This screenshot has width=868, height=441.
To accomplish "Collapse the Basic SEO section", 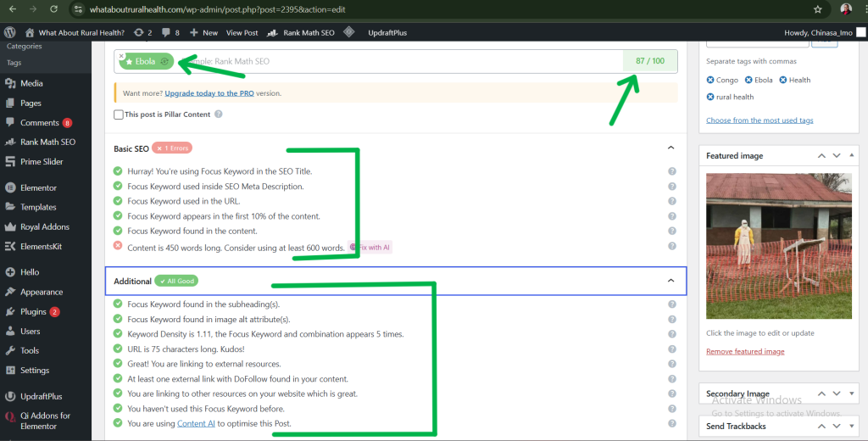I will pos(670,148).
